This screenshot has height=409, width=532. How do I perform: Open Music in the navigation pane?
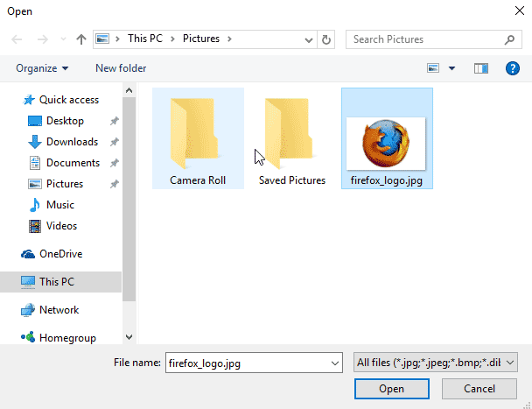[x=60, y=205]
